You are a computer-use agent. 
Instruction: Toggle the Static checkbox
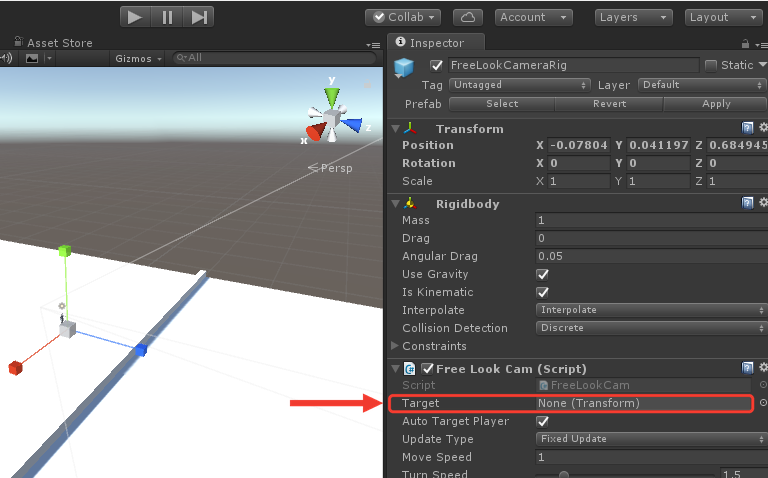711,65
